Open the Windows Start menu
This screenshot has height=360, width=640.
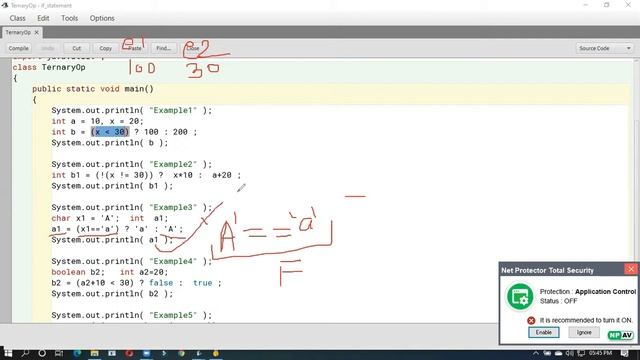coord(8,353)
